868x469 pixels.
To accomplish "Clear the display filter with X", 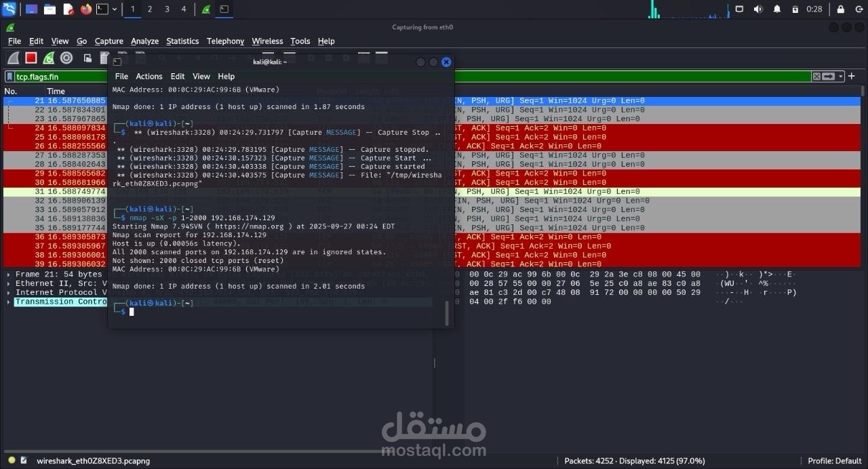I will (x=816, y=77).
